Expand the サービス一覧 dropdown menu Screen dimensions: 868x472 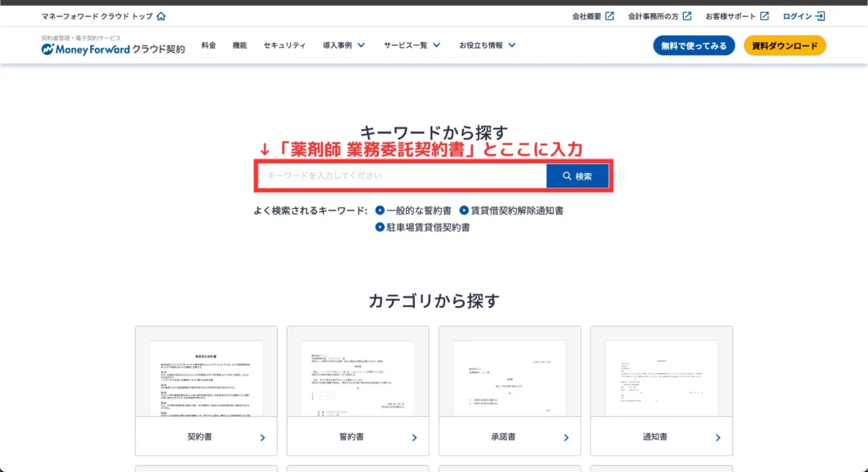(412, 45)
